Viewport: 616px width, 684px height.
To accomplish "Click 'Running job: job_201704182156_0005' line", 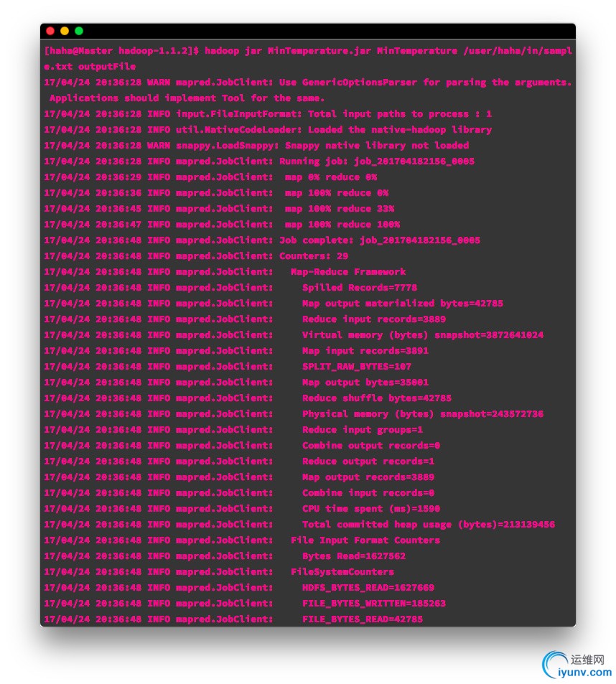I will (259, 161).
